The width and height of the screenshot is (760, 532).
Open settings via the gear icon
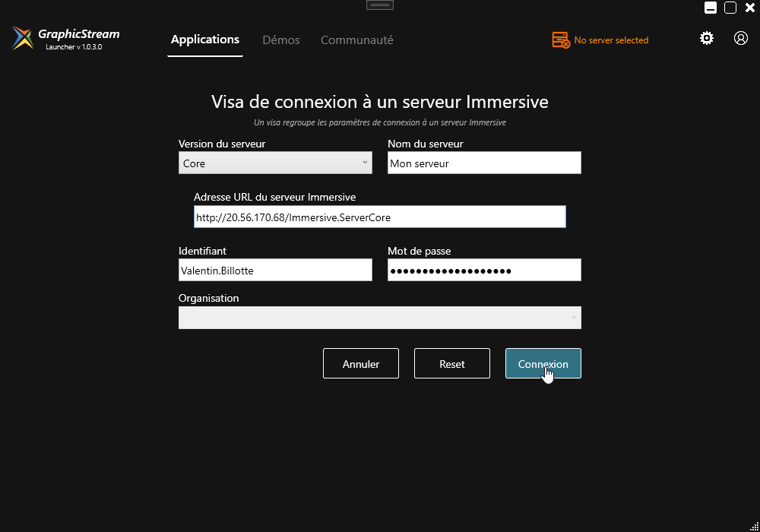(x=707, y=38)
